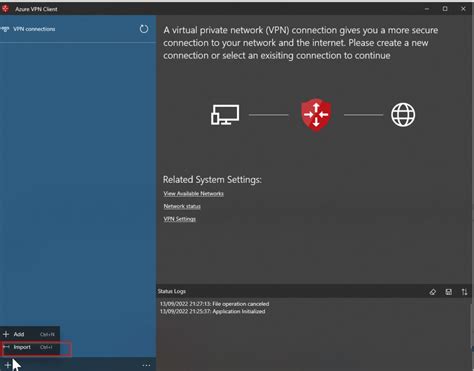Click the Azure VPN Client app icon

tap(5, 9)
